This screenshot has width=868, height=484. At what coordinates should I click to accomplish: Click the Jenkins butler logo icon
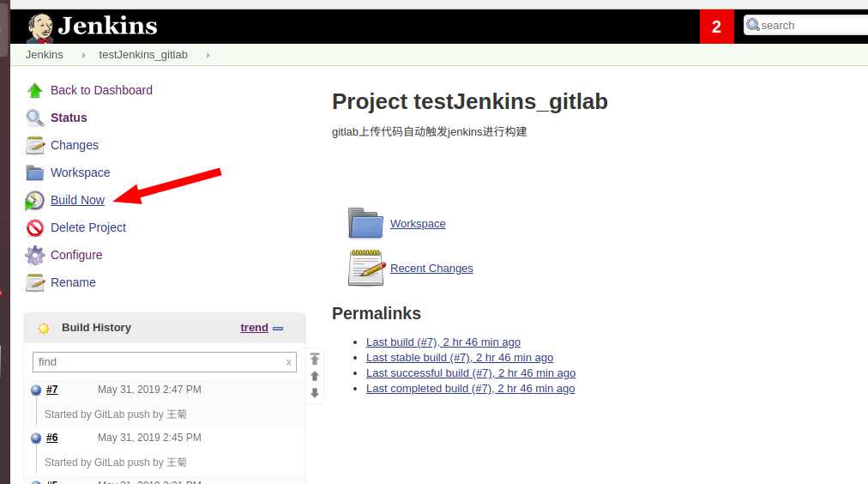[39, 27]
